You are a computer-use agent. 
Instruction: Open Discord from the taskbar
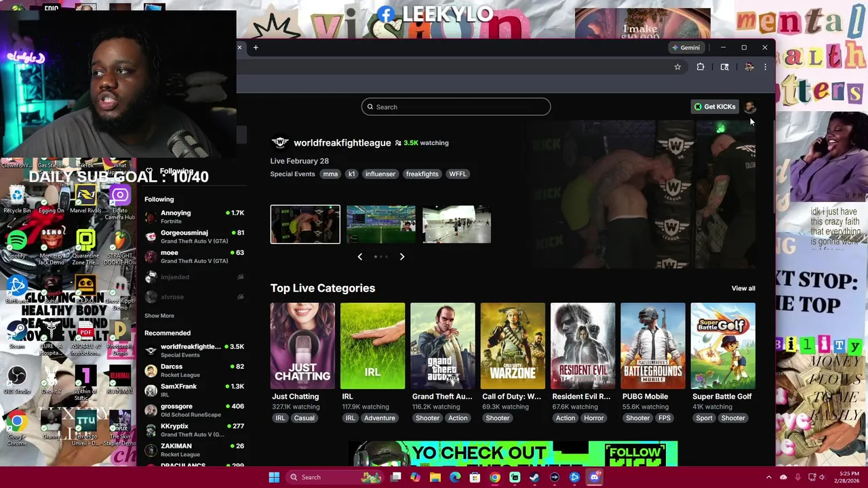594,477
